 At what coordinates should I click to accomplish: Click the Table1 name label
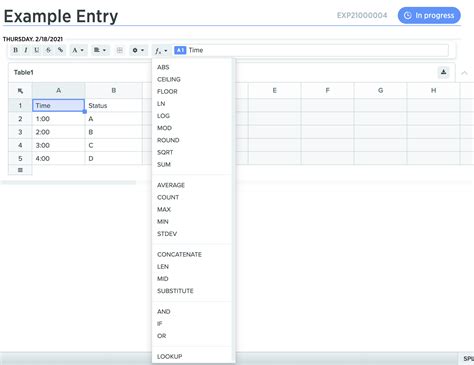(24, 72)
